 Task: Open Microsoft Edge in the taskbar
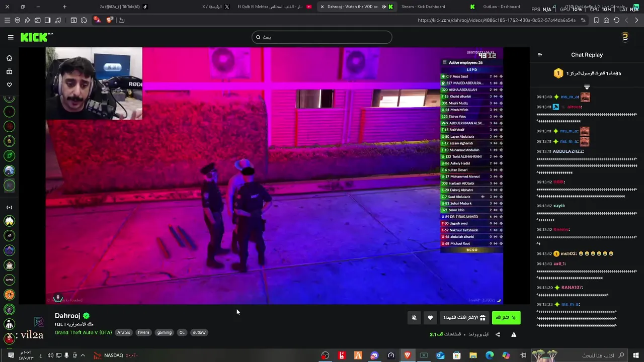490,355
